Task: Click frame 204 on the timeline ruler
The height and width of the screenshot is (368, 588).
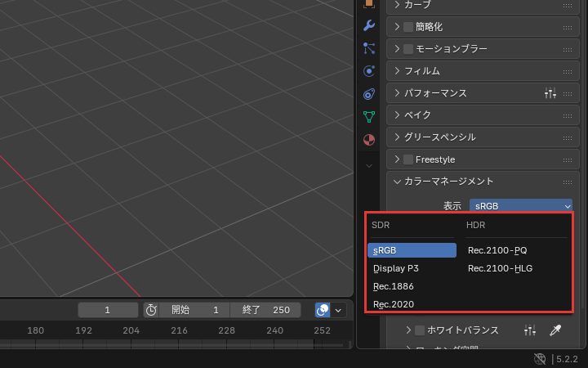Action: (x=131, y=330)
